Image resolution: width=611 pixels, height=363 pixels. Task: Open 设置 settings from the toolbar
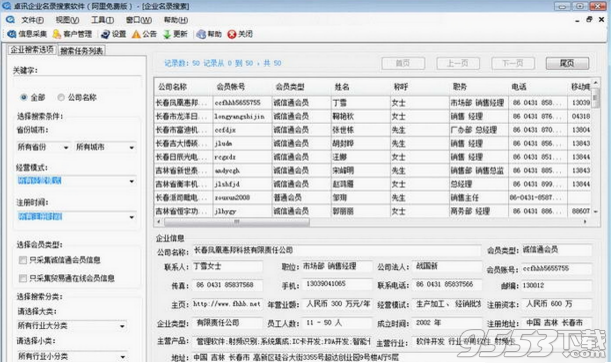point(113,34)
